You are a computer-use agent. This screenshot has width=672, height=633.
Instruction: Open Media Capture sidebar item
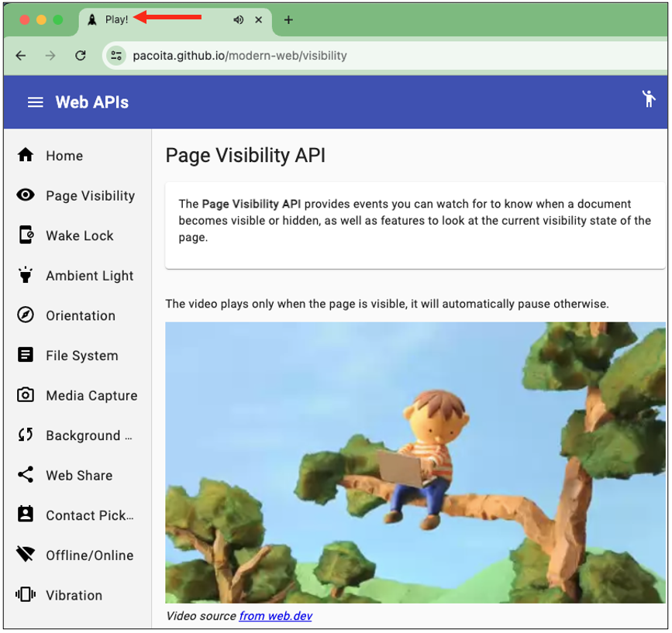78,395
